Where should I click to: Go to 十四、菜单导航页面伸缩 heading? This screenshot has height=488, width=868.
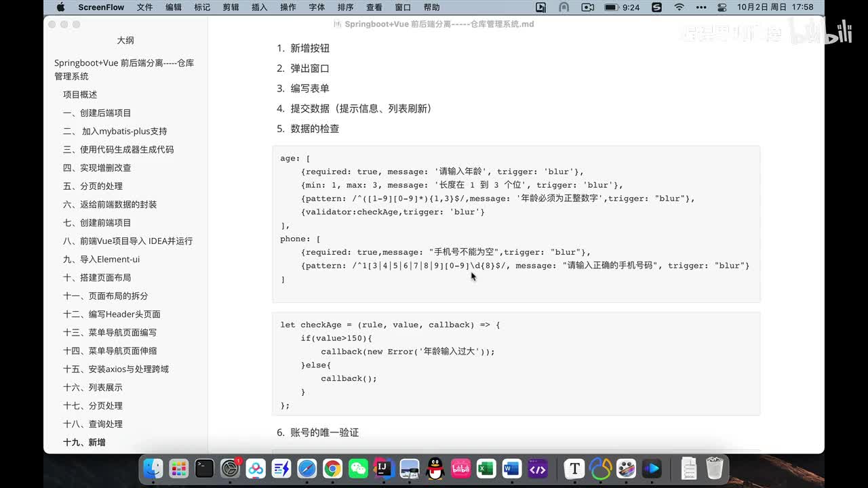pos(110,351)
